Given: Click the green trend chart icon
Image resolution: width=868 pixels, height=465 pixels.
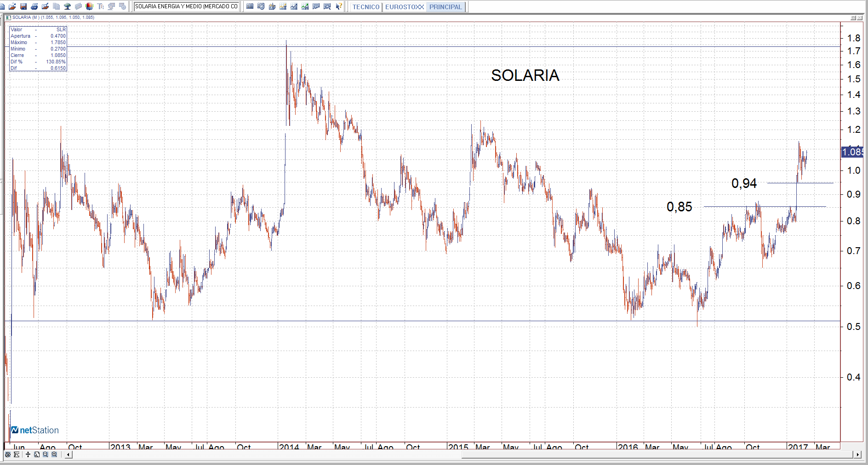Looking at the screenshot, I should pos(305,6).
